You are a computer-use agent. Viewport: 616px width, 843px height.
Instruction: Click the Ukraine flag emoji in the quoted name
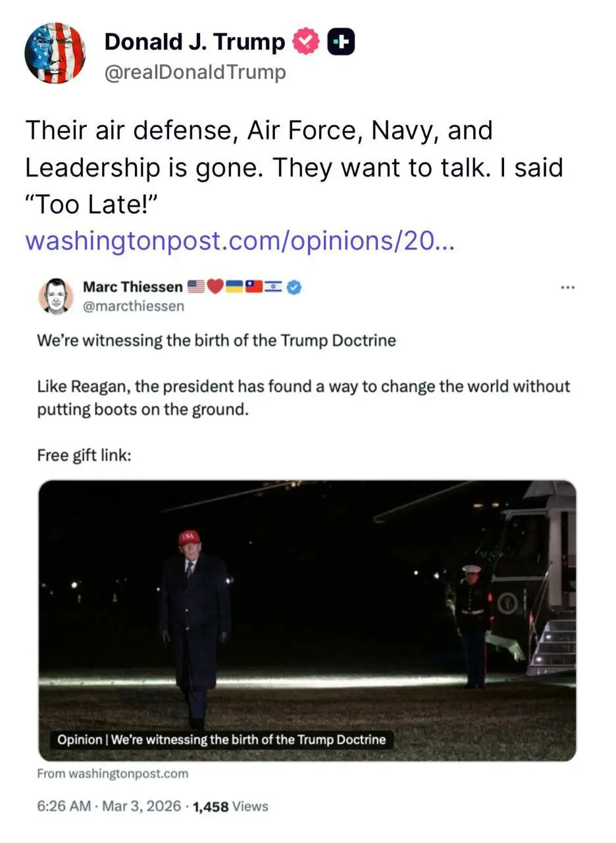[234, 286]
